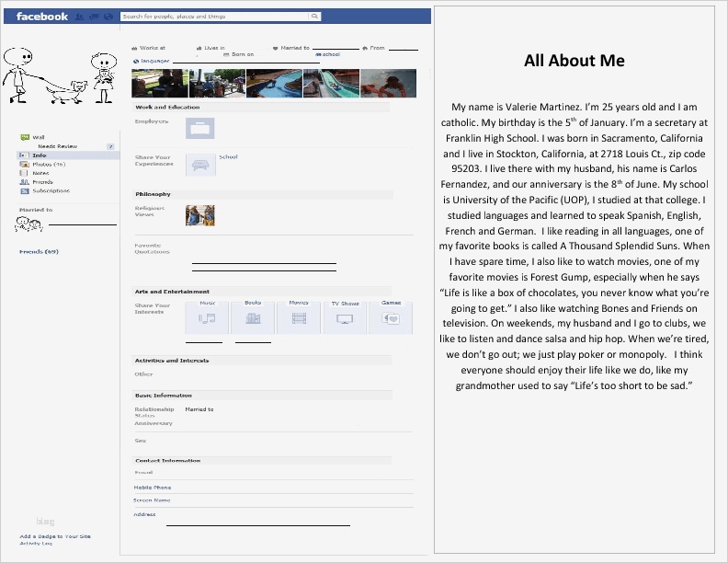Click the Employers briefcase icon
The width and height of the screenshot is (728, 563).
click(x=200, y=128)
